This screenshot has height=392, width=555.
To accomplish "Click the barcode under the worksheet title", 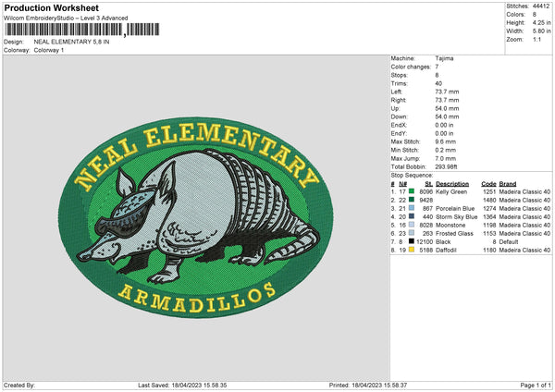I will (82, 30).
